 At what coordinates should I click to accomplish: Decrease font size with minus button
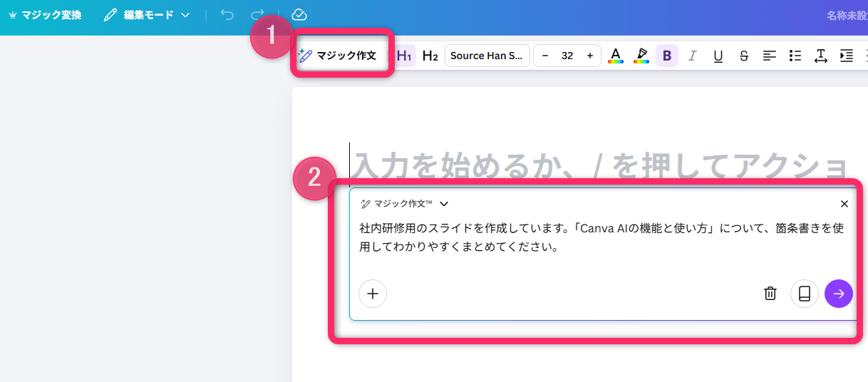coord(545,56)
